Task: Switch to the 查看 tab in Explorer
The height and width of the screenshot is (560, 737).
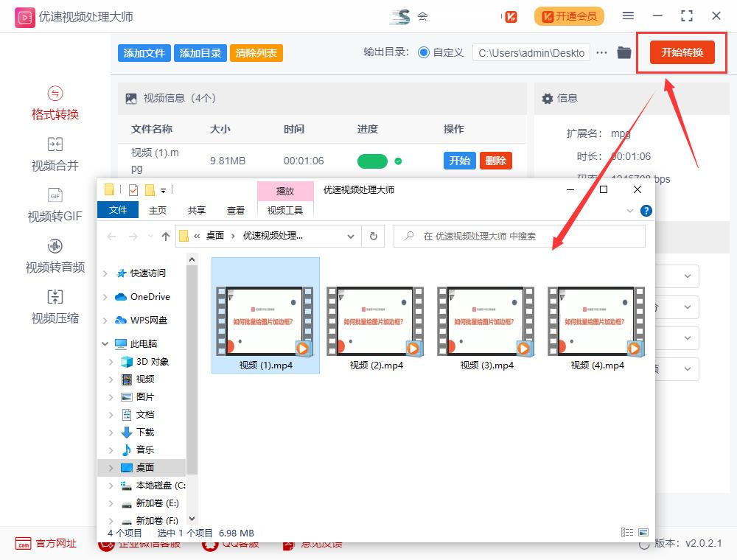Action: pos(236,210)
